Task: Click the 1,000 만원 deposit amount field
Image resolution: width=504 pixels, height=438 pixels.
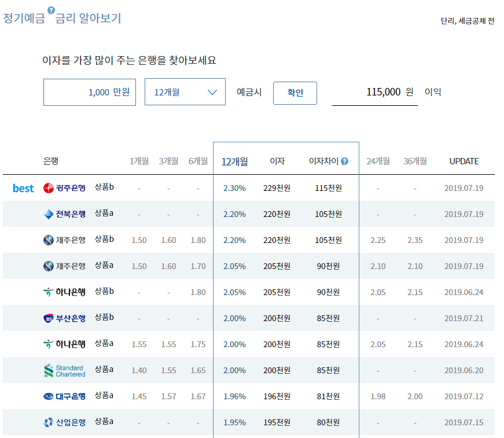Action: coord(90,92)
